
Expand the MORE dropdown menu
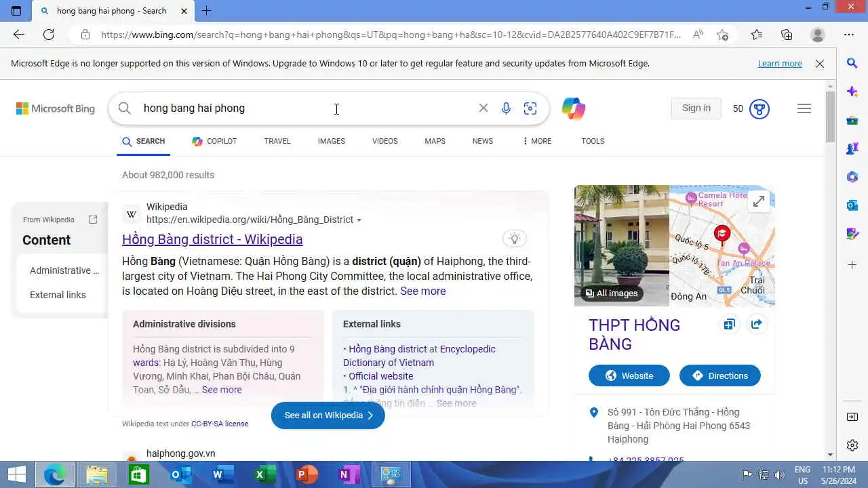pos(536,141)
